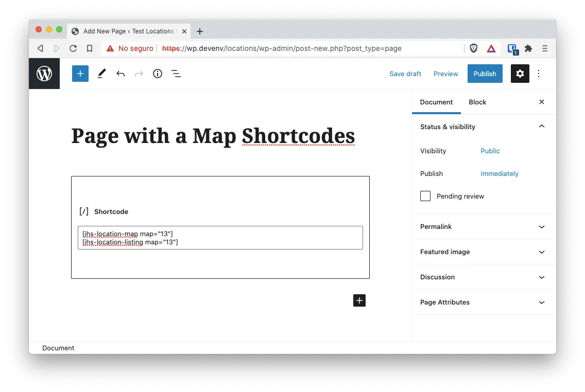Open a new browser tab
This screenshot has width=585, height=392.
(x=200, y=31)
